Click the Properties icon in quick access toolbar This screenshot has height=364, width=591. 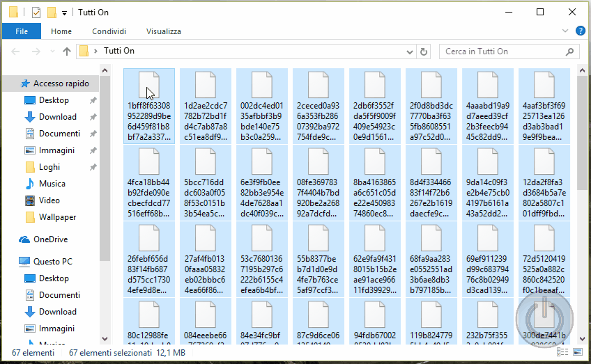coord(36,12)
